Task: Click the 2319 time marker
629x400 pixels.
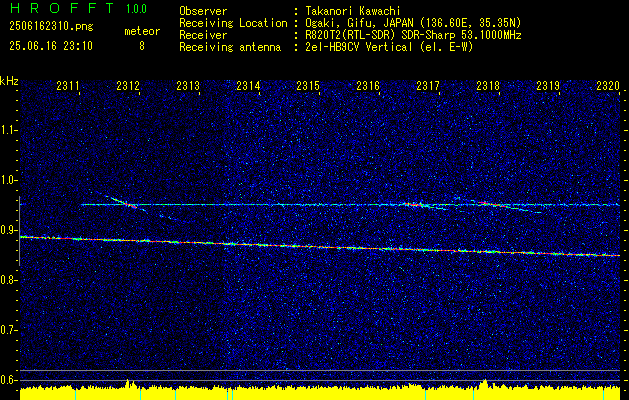Action: 548,85
